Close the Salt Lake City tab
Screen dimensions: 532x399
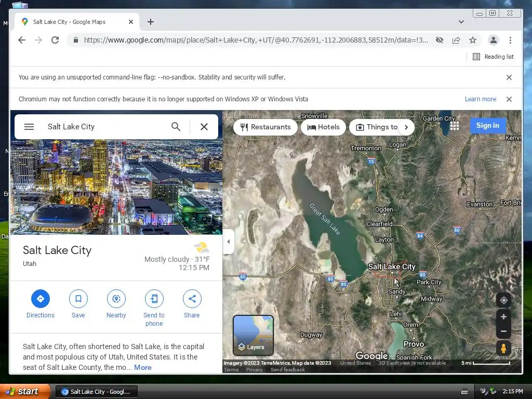pyautogui.click(x=131, y=22)
